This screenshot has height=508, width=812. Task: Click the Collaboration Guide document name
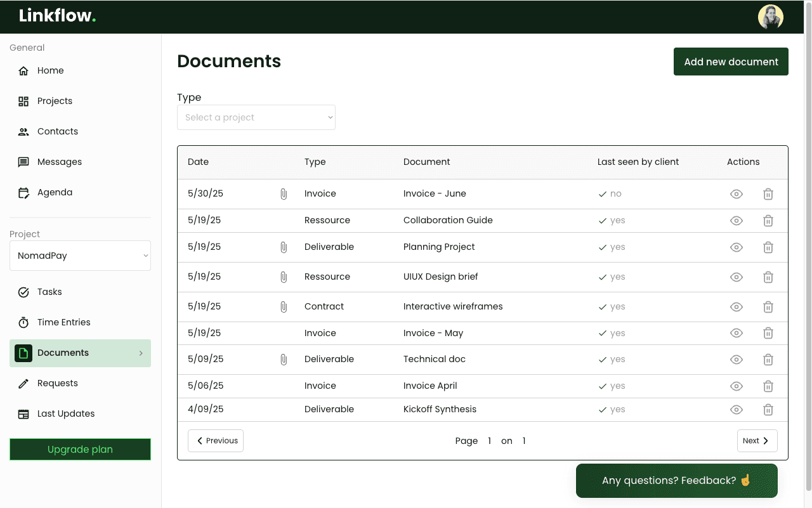[448, 220]
